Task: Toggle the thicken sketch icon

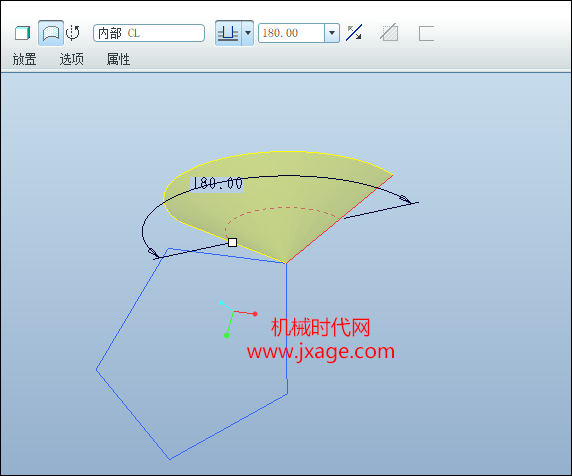Action: (426, 34)
